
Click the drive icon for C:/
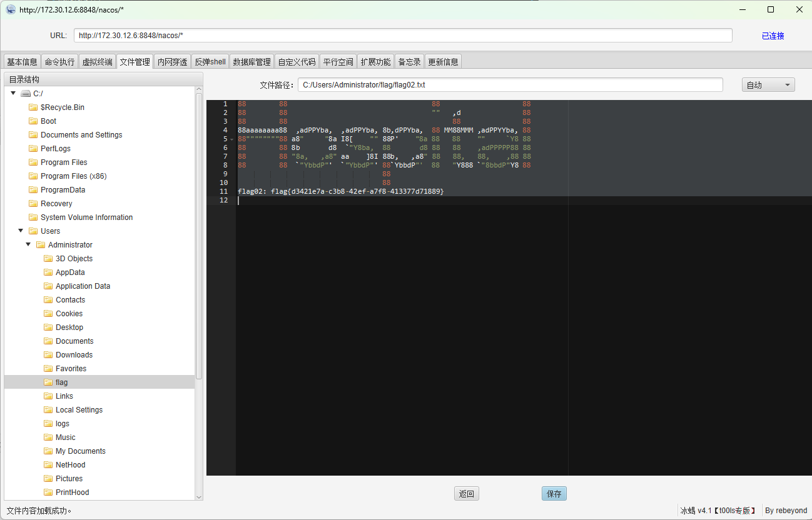(25, 94)
